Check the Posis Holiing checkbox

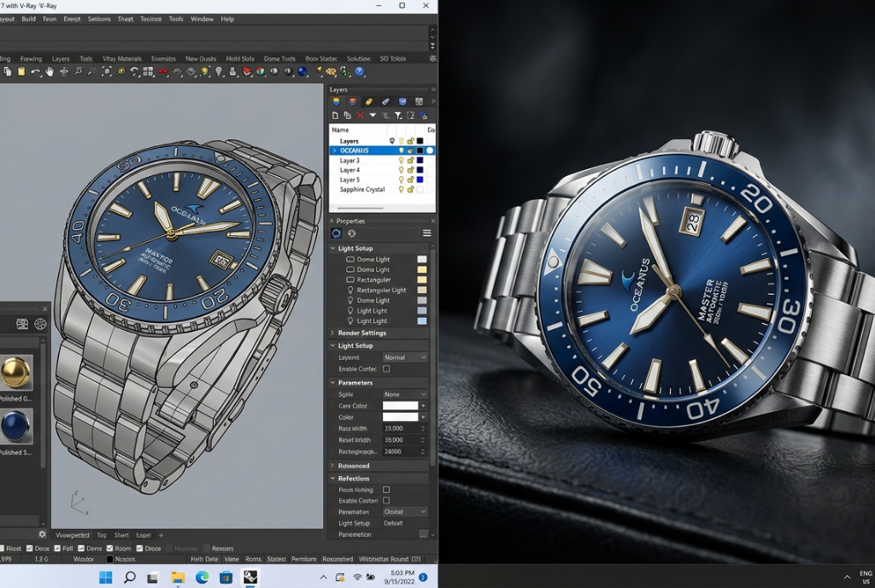[x=386, y=489]
